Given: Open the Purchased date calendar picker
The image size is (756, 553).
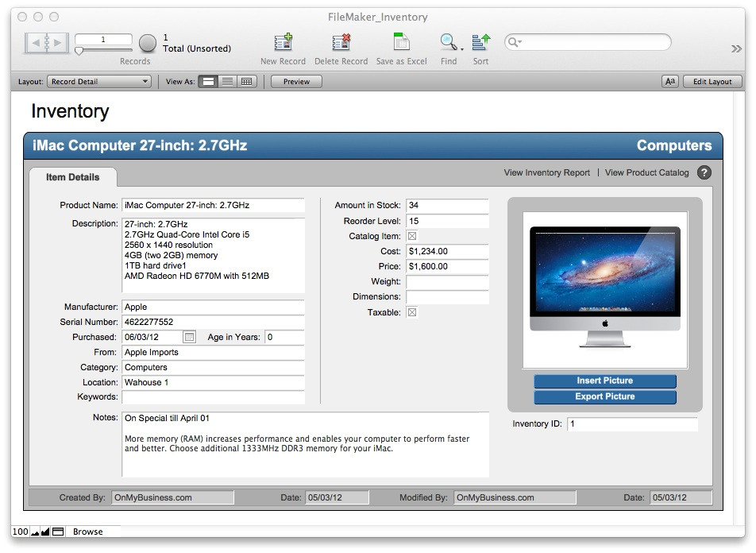Looking at the screenshot, I should [189, 337].
